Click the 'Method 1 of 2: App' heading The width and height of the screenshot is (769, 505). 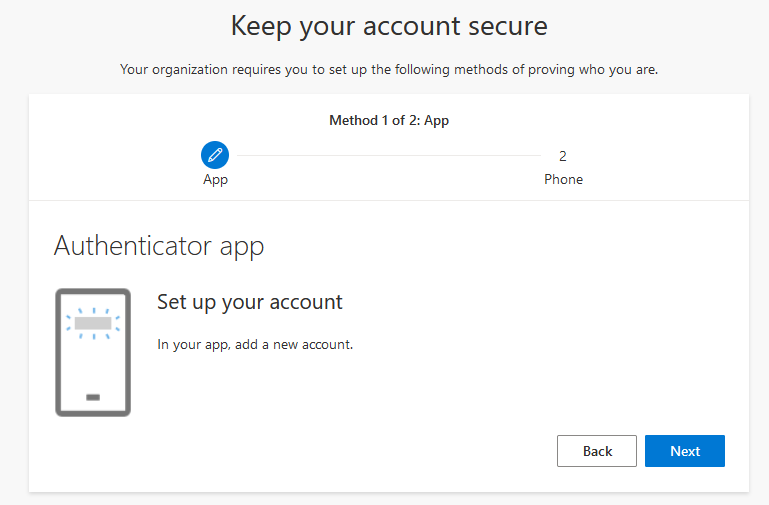coord(389,120)
